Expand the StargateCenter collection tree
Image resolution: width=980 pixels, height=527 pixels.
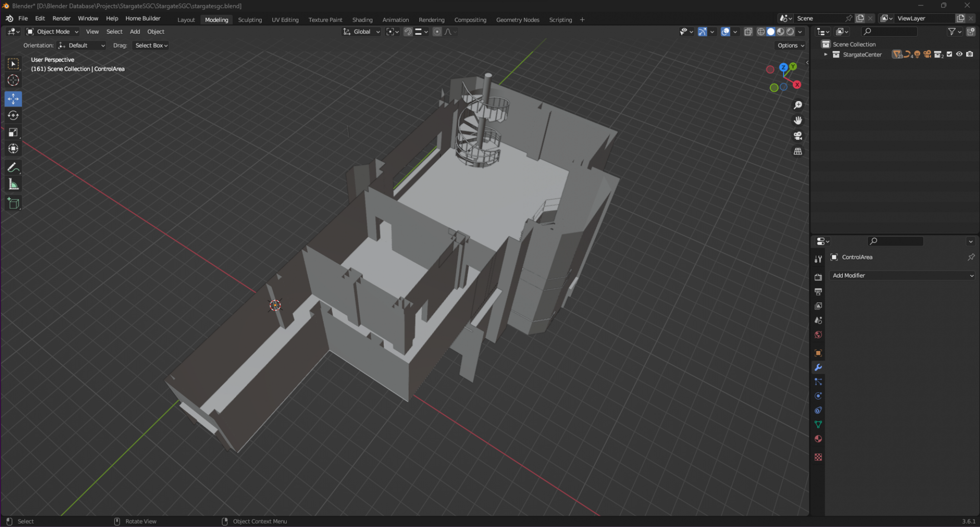tap(826, 54)
